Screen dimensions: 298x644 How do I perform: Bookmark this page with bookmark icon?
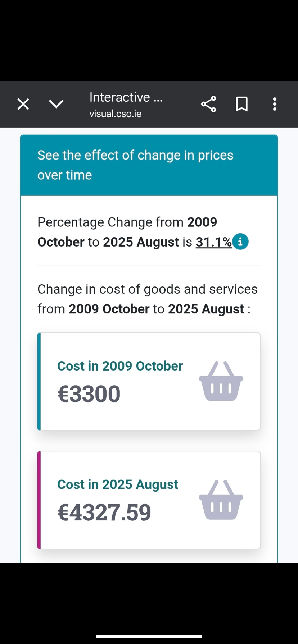click(241, 104)
